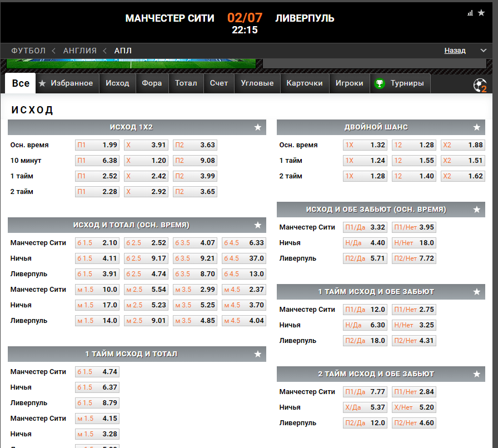This screenshot has width=498, height=448.
Task: Star the 1 ТАЙМ ИСХОД И ОБЕ ЗАБЬЮТ market
Action: click(x=476, y=292)
